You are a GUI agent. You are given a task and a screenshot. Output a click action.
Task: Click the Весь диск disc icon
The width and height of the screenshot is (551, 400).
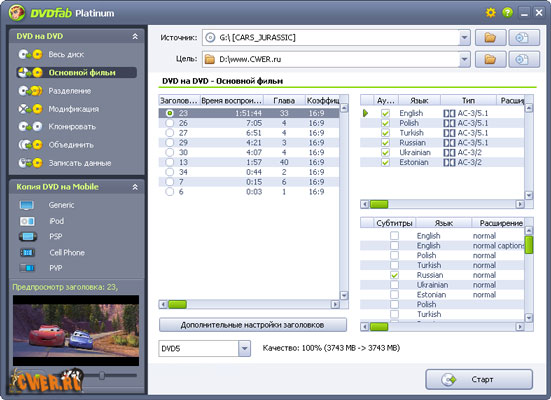(x=31, y=54)
